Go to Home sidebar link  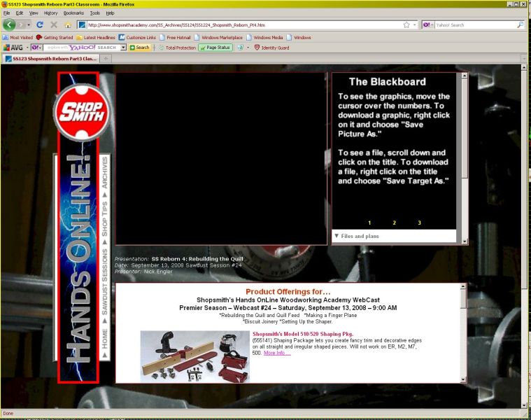click(x=105, y=338)
